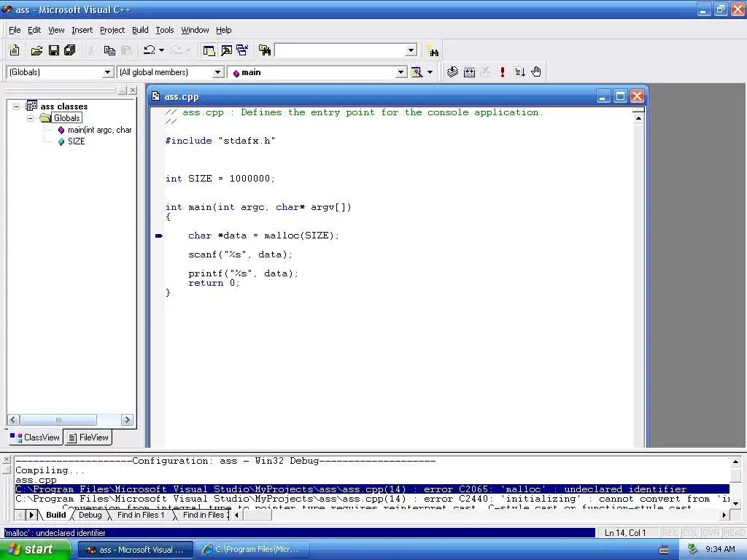Select the Globals folder in ClassView
The height and width of the screenshot is (560, 747).
66,118
